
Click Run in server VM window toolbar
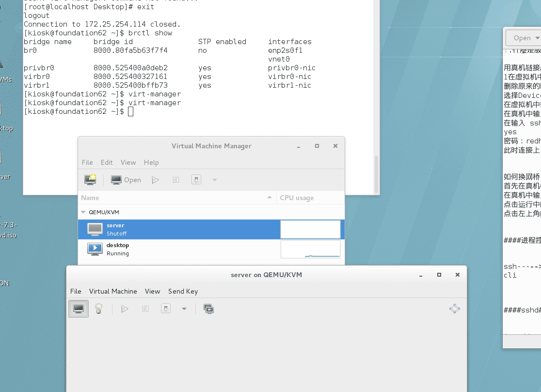pyautogui.click(x=125, y=309)
